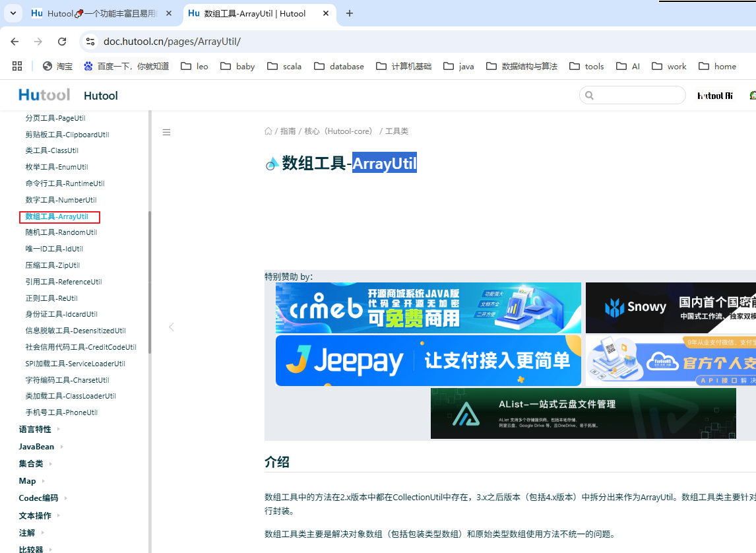Click the Hutool logo image
This screenshot has height=553, width=756.
point(44,95)
